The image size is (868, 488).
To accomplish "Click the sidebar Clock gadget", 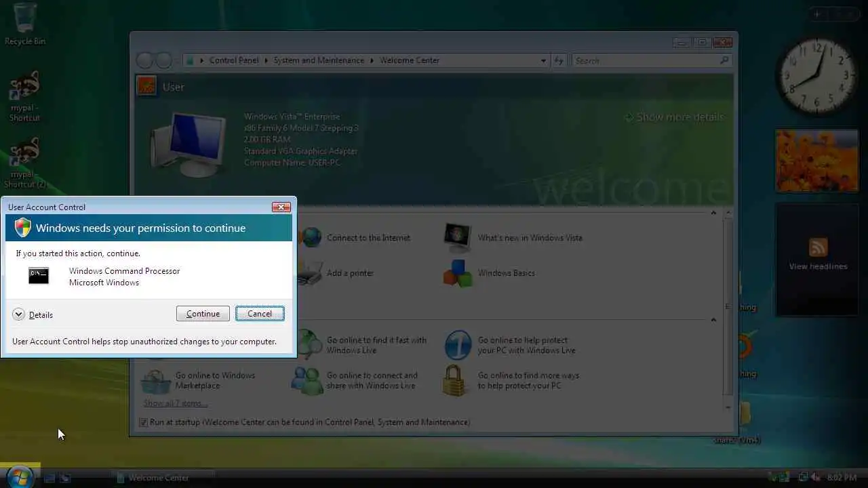I will tap(818, 77).
